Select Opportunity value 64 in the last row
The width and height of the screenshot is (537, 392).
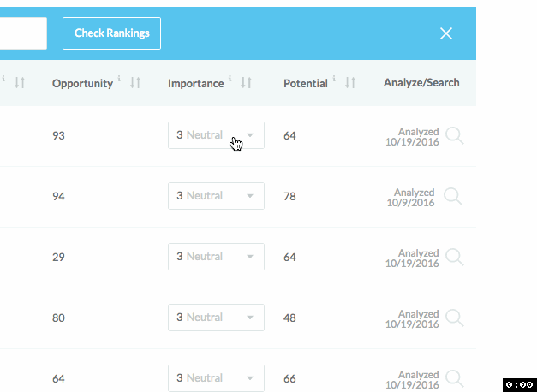point(58,378)
